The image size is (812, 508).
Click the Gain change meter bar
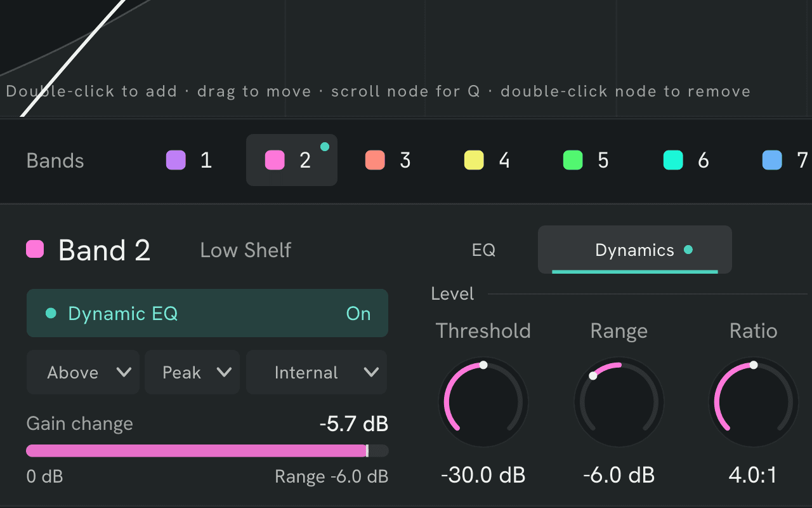(x=207, y=451)
